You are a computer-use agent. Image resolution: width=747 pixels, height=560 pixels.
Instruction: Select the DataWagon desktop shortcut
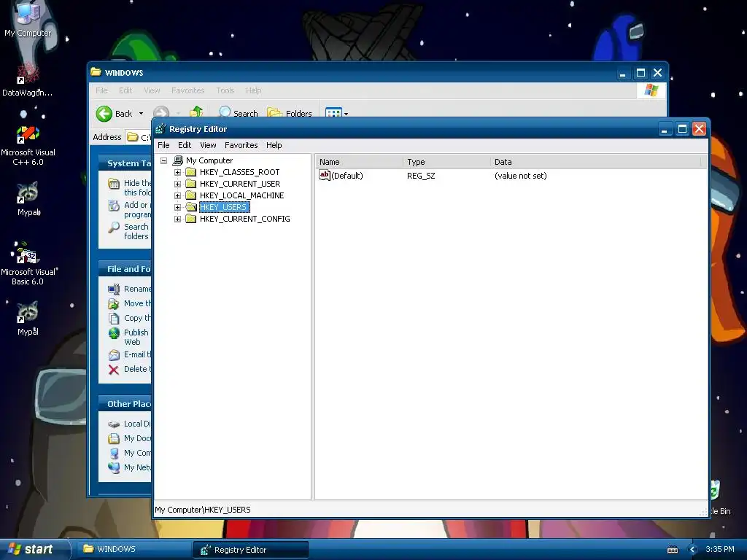tap(28, 79)
